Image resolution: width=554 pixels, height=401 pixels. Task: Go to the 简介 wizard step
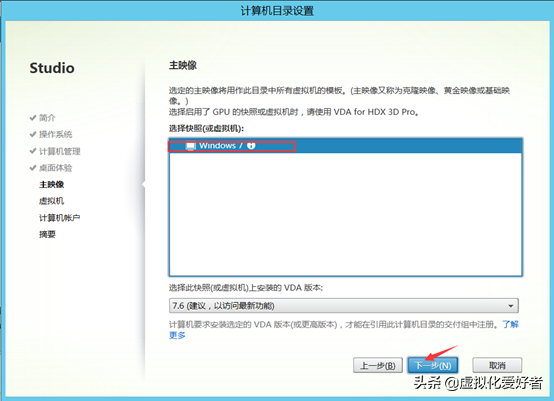point(47,118)
